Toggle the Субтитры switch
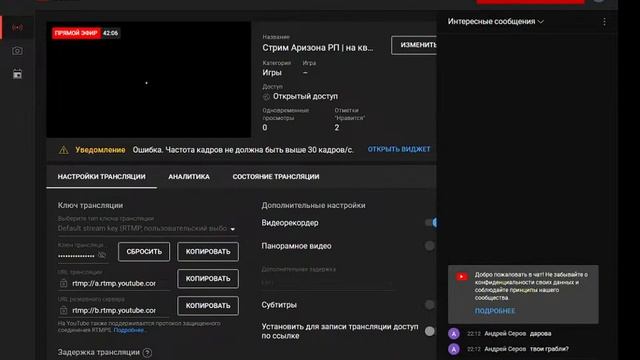 click(430, 305)
